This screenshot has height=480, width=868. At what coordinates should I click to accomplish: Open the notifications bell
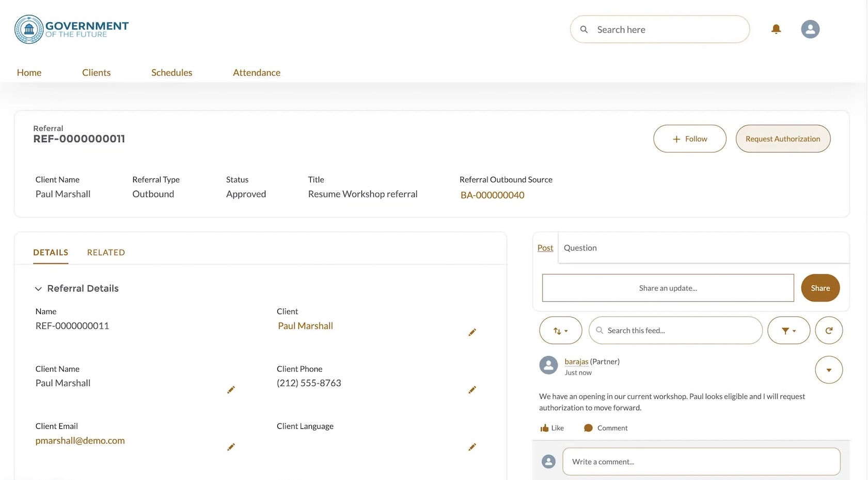776,29
